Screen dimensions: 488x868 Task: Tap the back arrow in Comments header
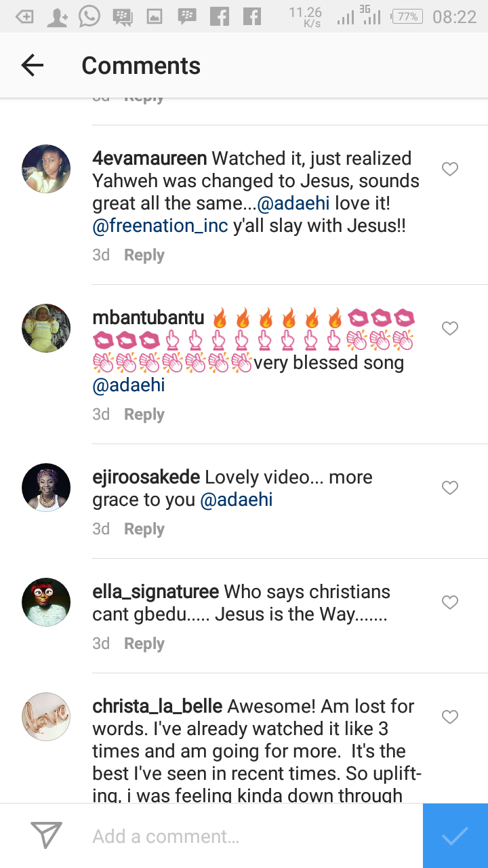coord(32,65)
